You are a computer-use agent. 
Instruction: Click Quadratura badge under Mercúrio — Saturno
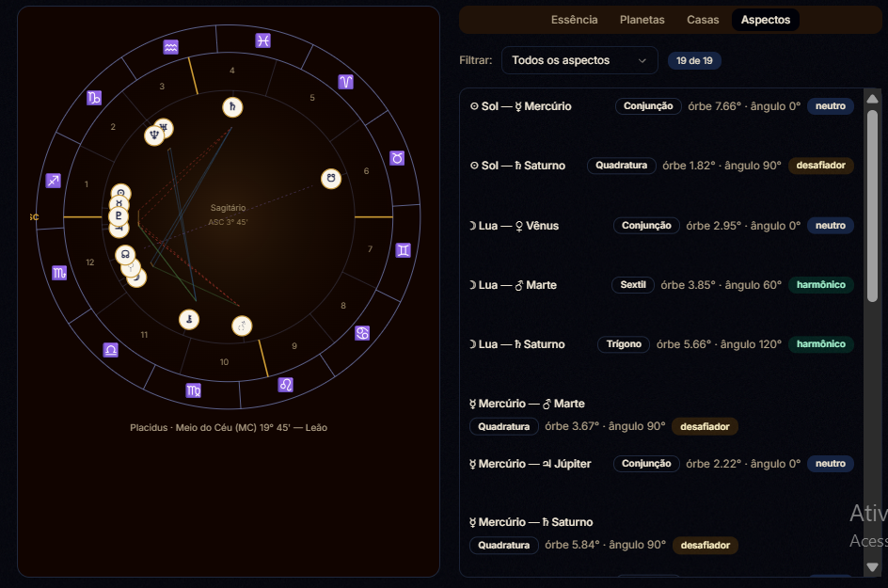(x=503, y=545)
